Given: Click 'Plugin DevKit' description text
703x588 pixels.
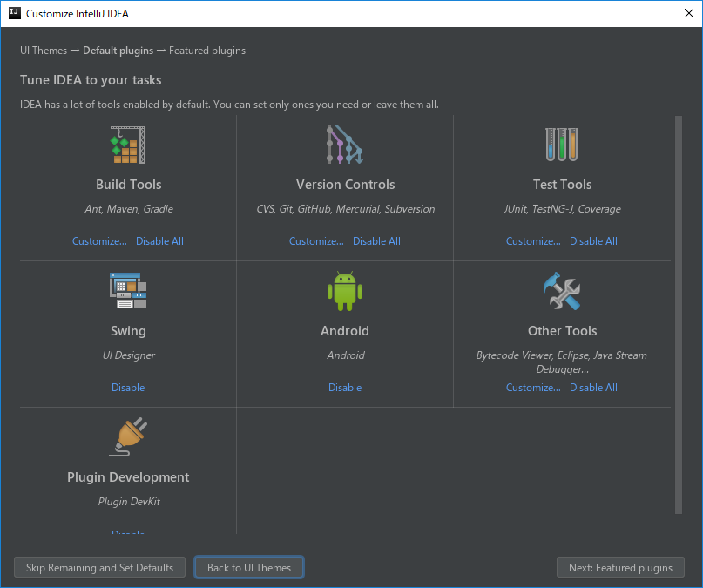Looking at the screenshot, I should point(129,502).
